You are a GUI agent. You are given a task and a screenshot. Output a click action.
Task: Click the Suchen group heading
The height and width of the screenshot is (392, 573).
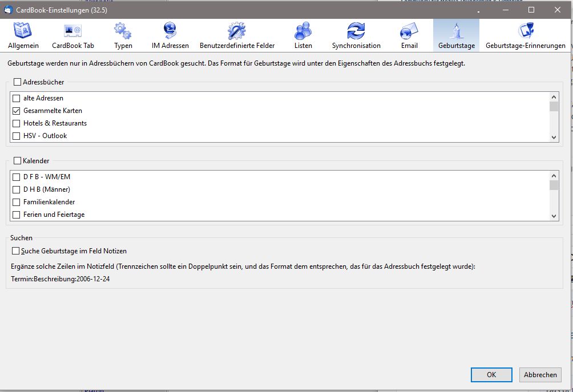tap(21, 238)
